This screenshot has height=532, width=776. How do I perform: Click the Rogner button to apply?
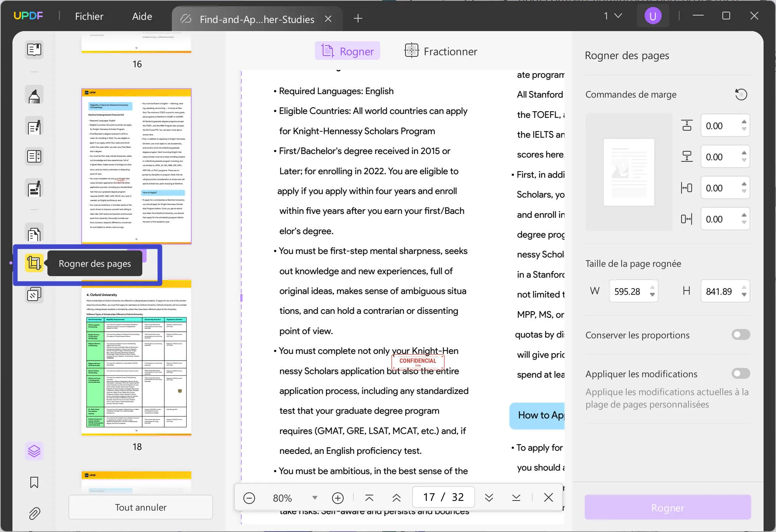[668, 507]
